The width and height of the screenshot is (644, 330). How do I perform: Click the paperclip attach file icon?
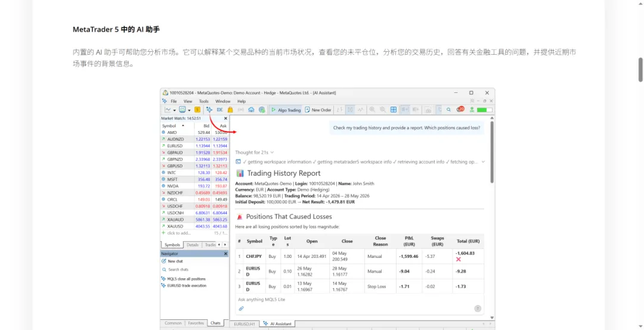click(241, 308)
